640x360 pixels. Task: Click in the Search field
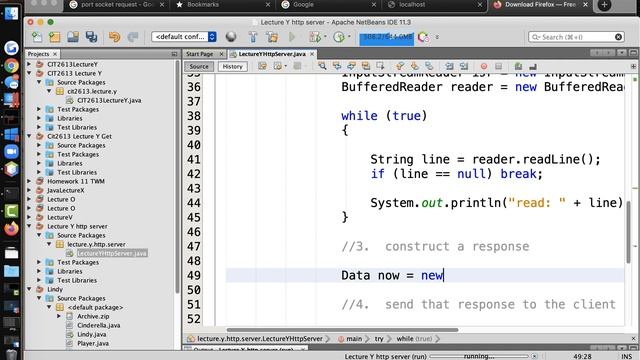coord(576,37)
